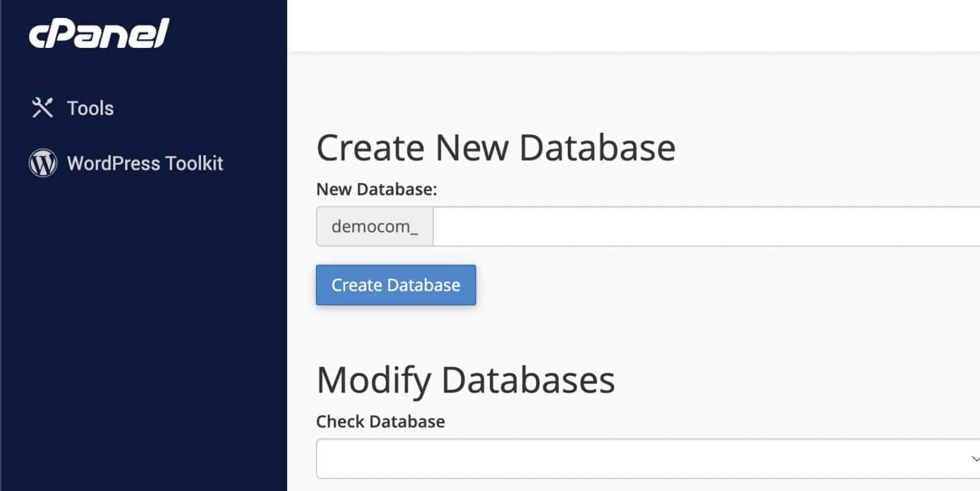Open the Tools page from the sidebar
The height and width of the screenshot is (491, 980).
[x=89, y=107]
